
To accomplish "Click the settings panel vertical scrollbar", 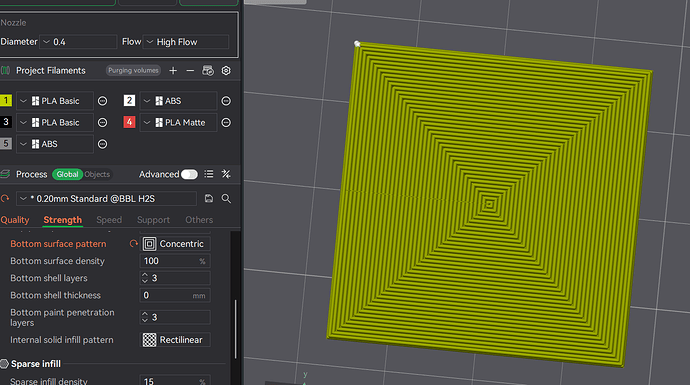I will [235, 329].
